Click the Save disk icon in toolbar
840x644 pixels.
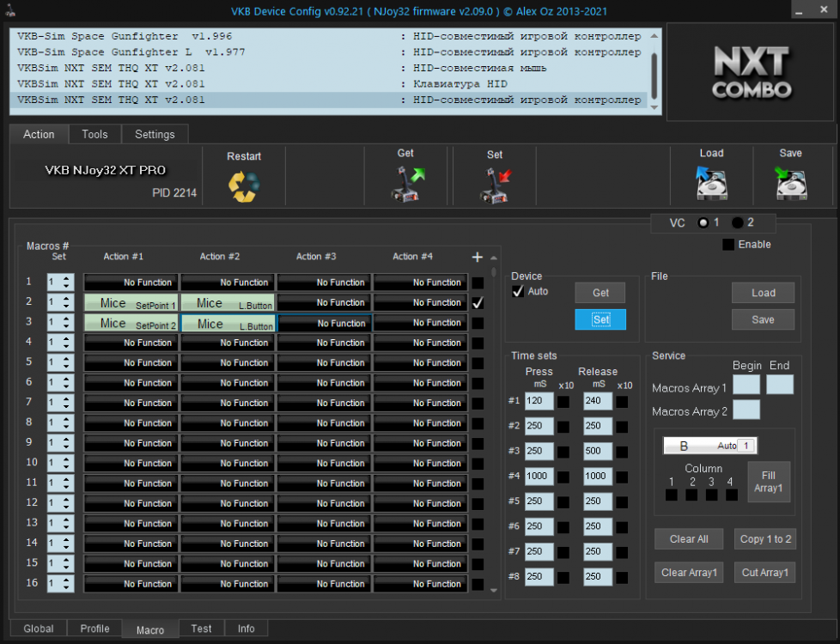[x=790, y=181]
